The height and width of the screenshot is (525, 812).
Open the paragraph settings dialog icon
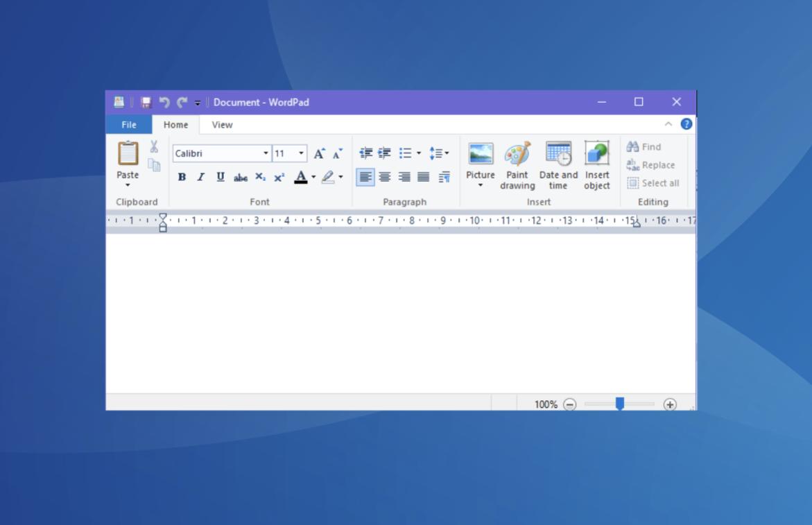point(444,178)
